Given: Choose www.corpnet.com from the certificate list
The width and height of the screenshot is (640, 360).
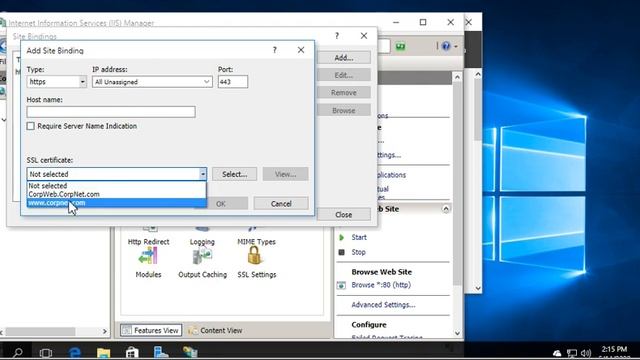Looking at the screenshot, I should pos(117,203).
